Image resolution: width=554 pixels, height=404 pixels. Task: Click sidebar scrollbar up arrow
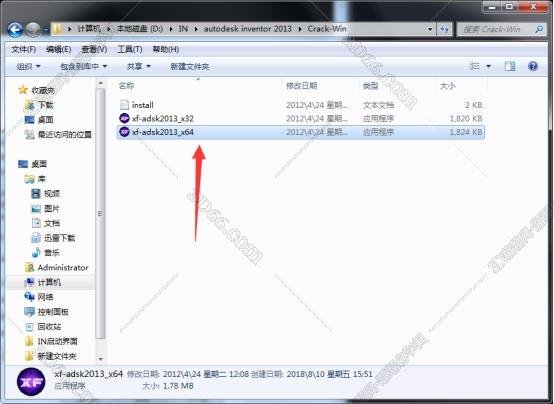point(101,83)
